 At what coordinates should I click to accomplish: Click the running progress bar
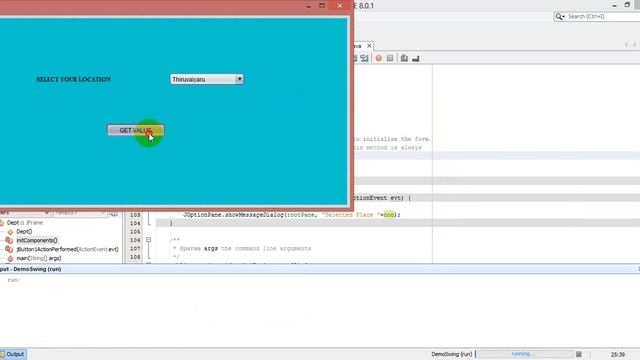[x=524, y=354]
